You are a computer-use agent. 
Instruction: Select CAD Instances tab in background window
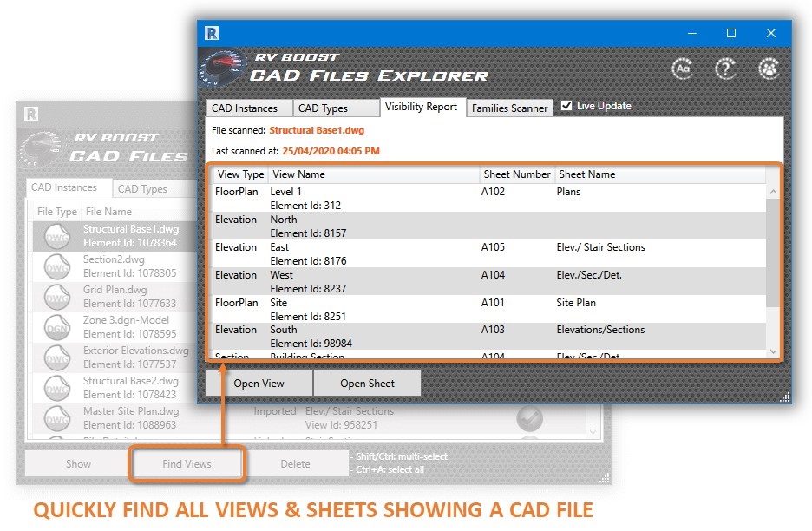click(69, 187)
